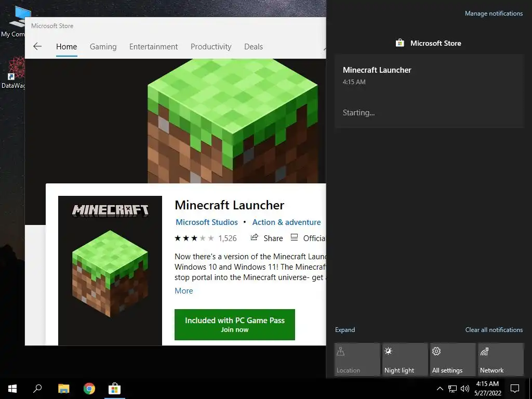532x399 pixels.
Task: Open All settings quick action
Action: coord(453,360)
